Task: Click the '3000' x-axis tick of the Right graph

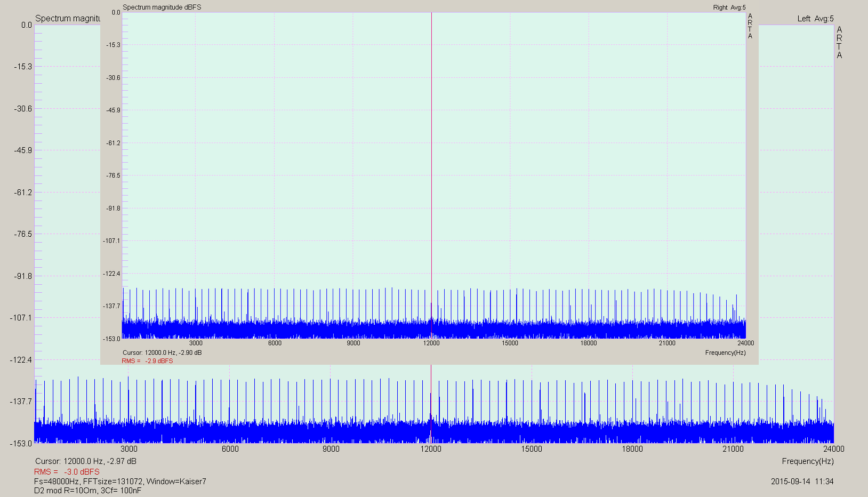Action: coord(196,343)
